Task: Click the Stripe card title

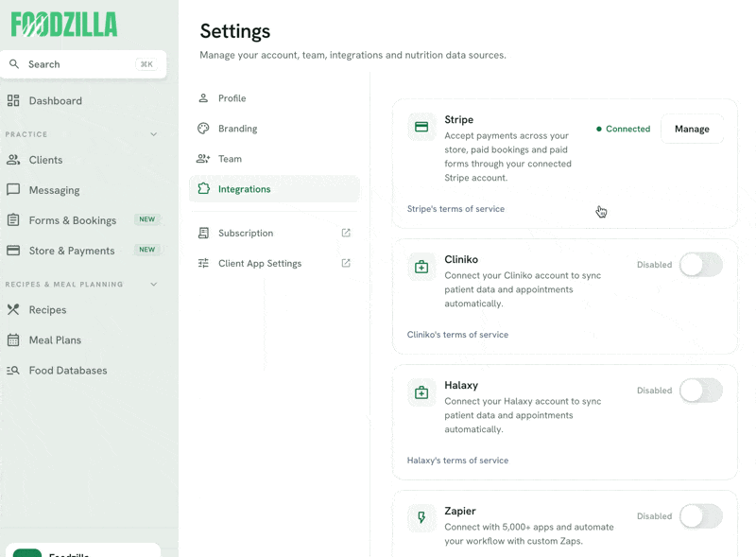Action: pos(458,120)
